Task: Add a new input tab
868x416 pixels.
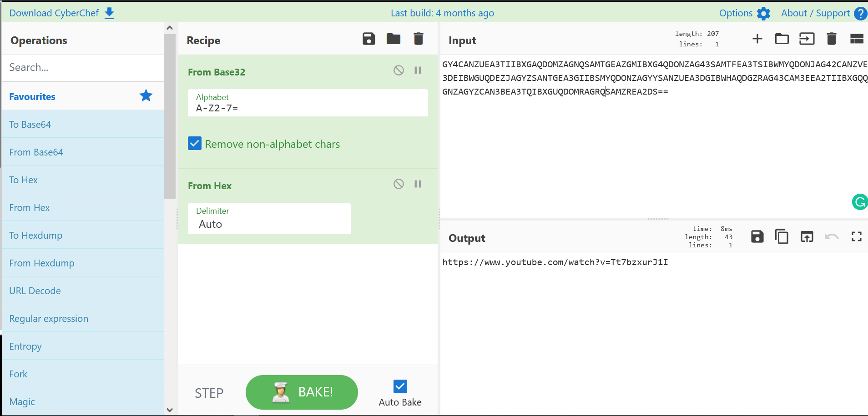Action: click(757, 39)
